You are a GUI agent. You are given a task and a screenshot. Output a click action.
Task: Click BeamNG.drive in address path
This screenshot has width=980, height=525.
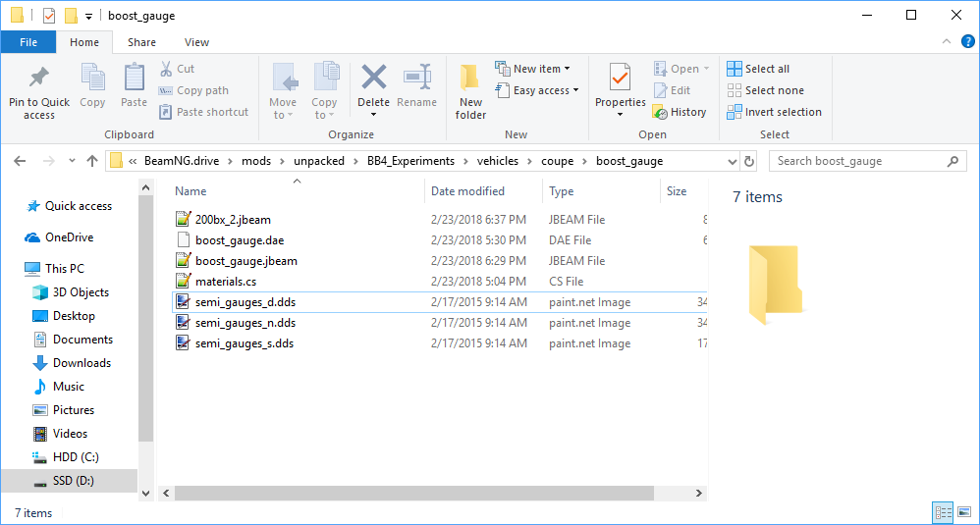point(182,161)
